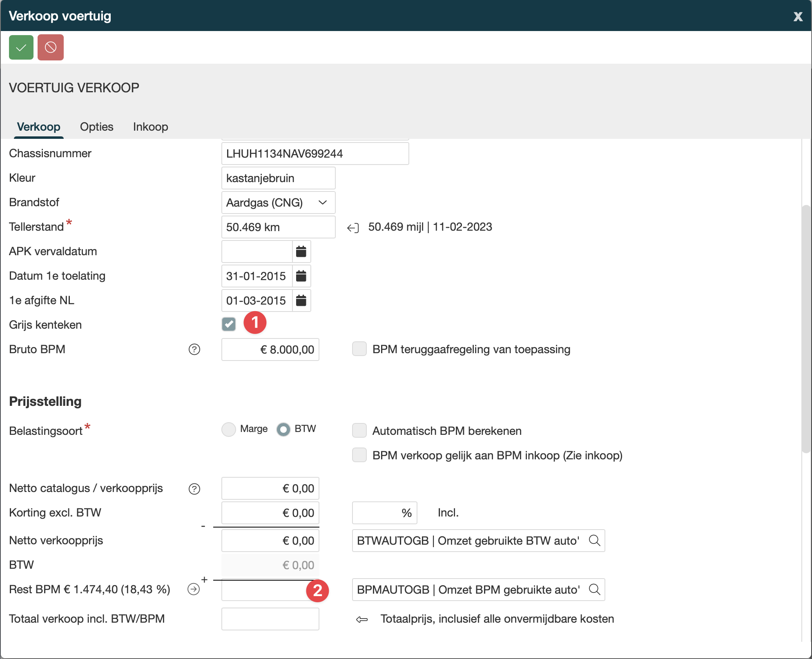Open calendar for 1e afgifte NL
The image size is (812, 659).
pos(301,301)
